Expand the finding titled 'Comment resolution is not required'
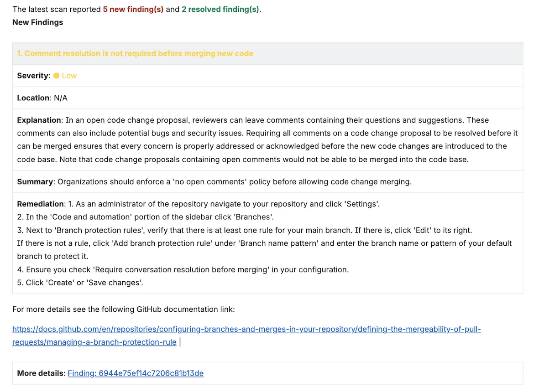 point(135,53)
